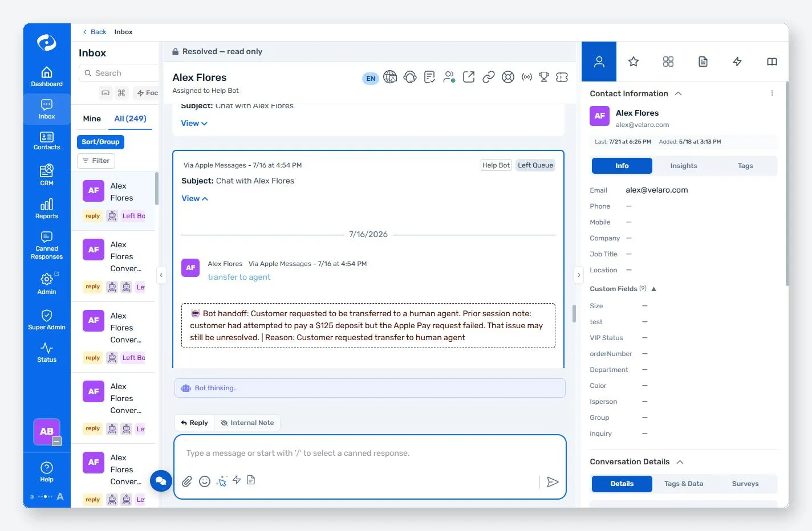
Task: Open the emoji picker in the composer
Action: coord(205,481)
